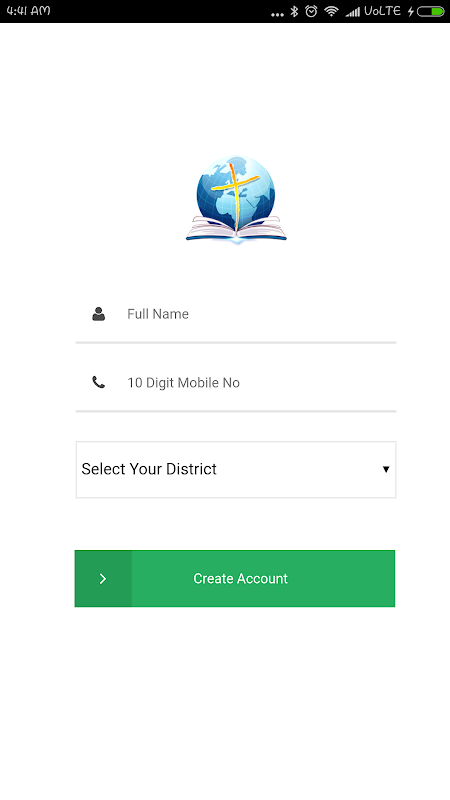This screenshot has height=800, width=450.
Task: Tap the three dots in status bar
Action: (277, 15)
